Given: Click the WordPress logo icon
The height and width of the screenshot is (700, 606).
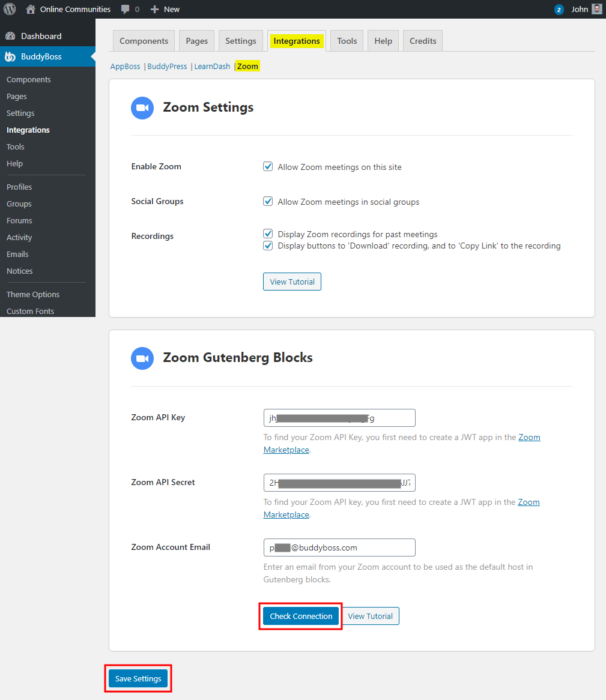Looking at the screenshot, I should [x=10, y=9].
